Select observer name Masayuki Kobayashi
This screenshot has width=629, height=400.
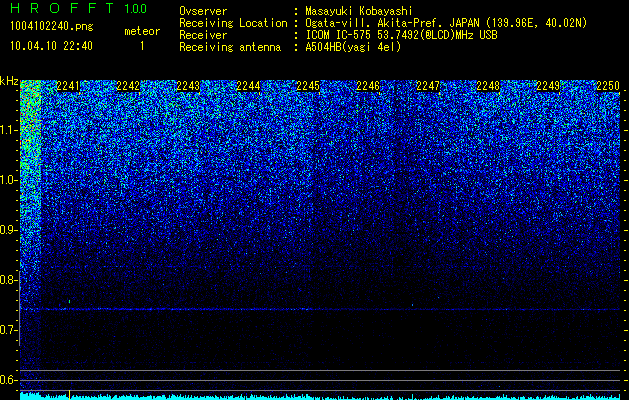[359, 11]
